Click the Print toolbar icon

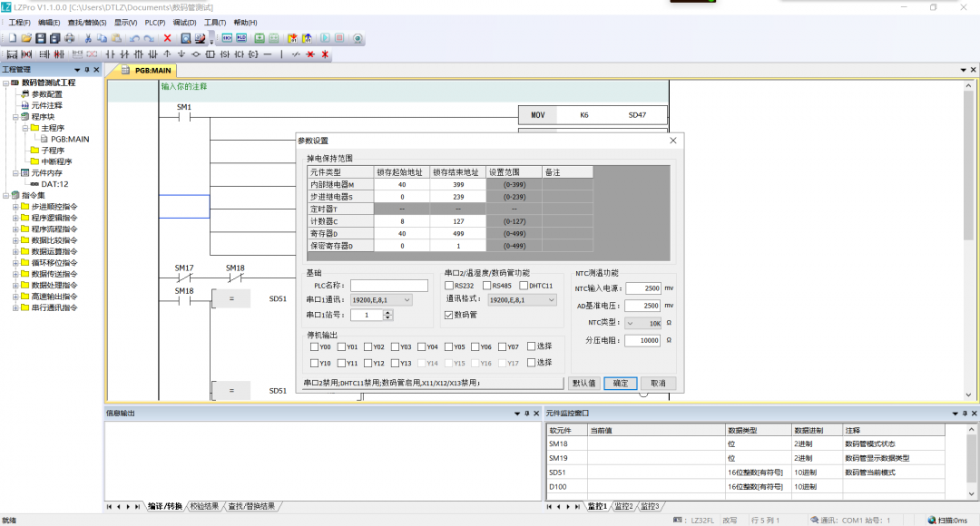point(69,38)
